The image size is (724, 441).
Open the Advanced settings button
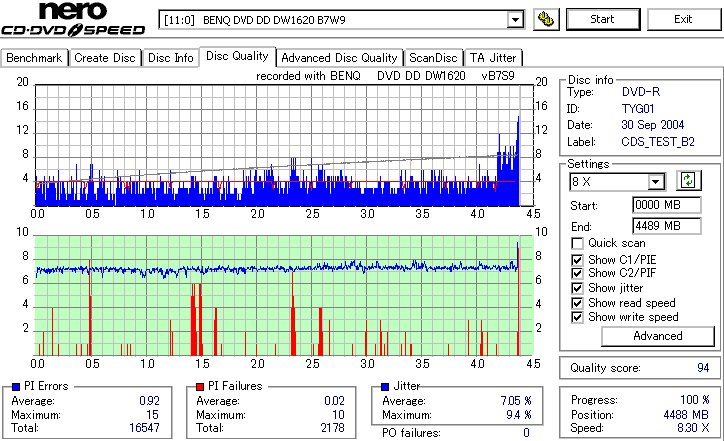(658, 336)
